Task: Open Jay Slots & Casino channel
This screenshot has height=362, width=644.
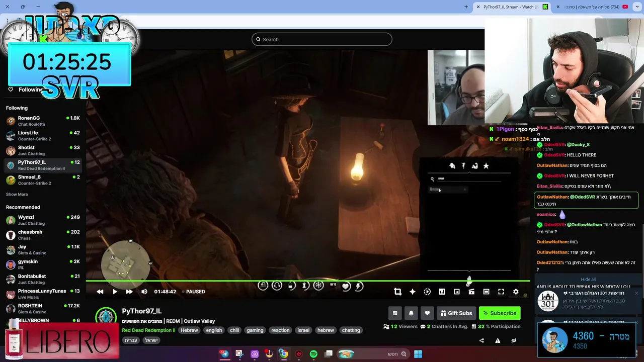Action: [43, 249]
